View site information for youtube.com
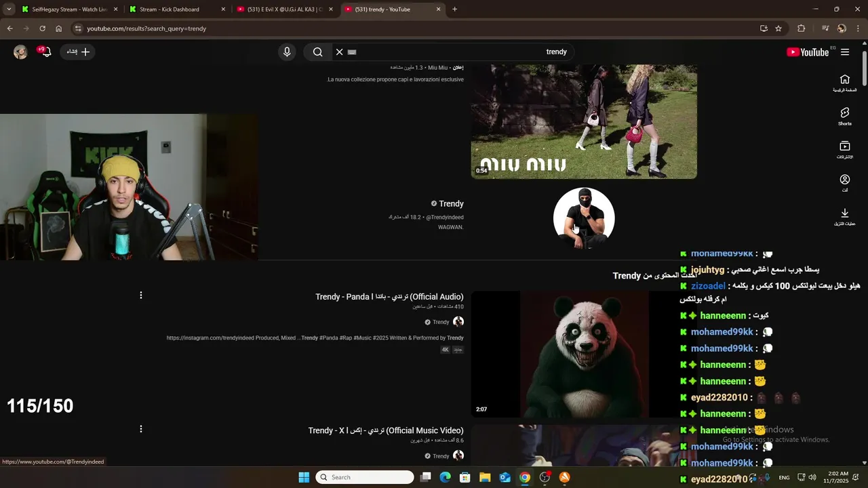The image size is (868, 488). (79, 28)
